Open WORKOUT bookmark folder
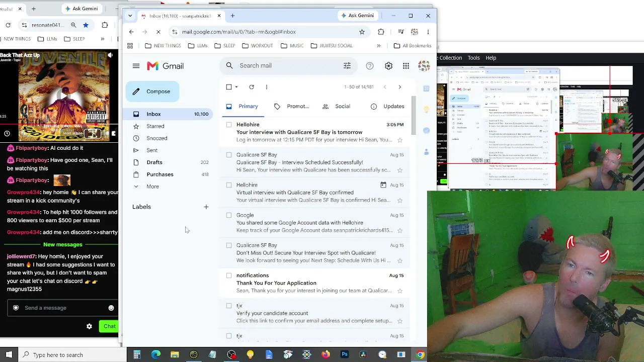The height and width of the screenshot is (362, 644). pyautogui.click(x=257, y=46)
